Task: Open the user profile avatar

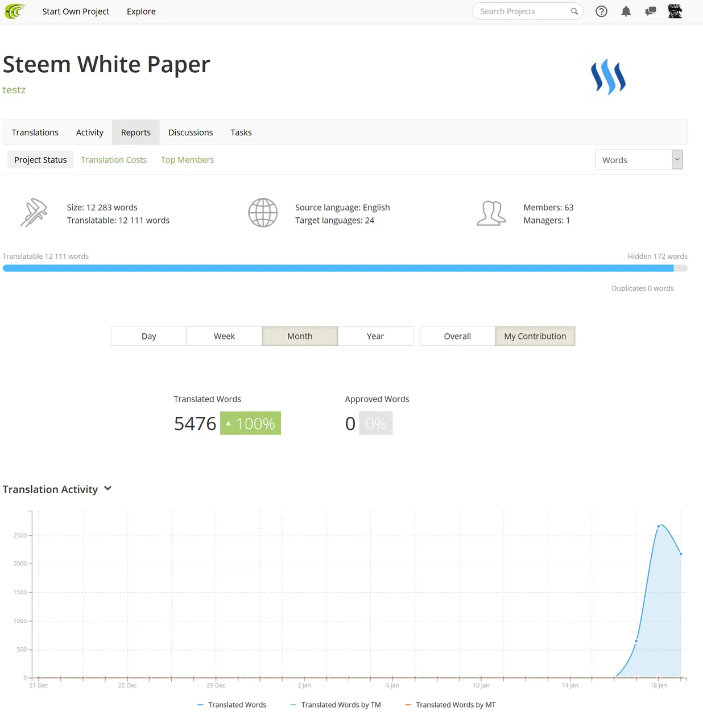Action: (675, 11)
